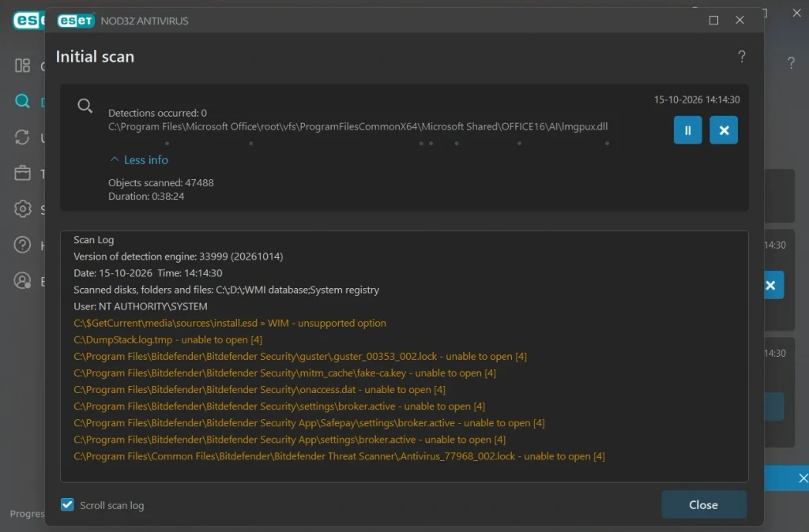The width and height of the screenshot is (809, 532).
Task: Select the "Detections occurred: 0" text
Action: coord(157,113)
